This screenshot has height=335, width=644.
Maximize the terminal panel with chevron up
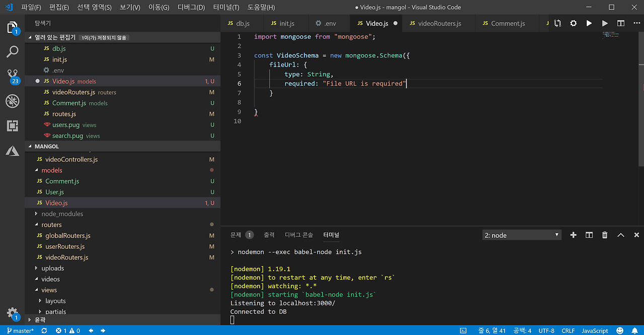pyautogui.click(x=621, y=235)
